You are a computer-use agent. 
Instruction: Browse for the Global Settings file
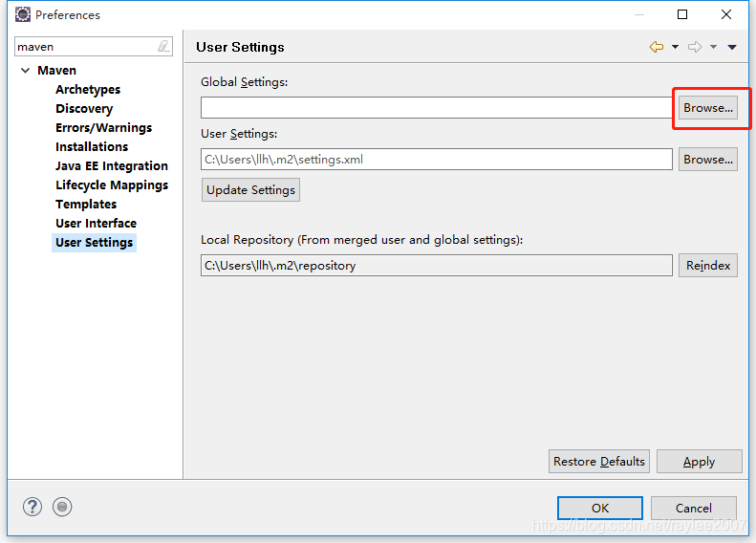708,107
